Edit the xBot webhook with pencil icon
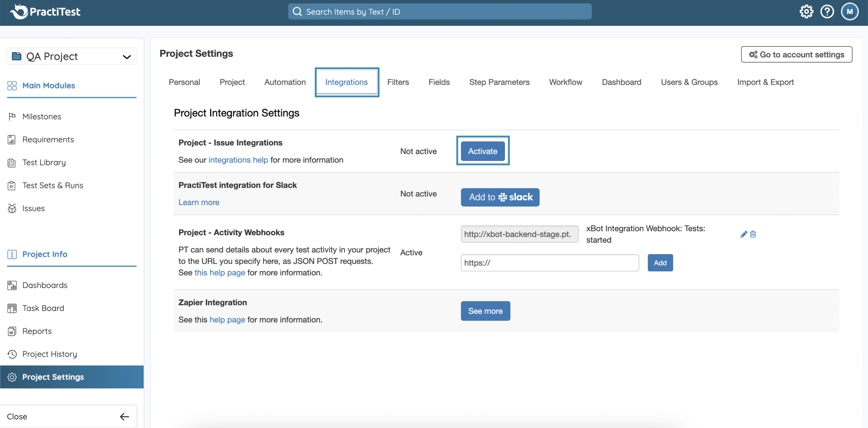Screen dimensions: 868x428 [744, 234]
